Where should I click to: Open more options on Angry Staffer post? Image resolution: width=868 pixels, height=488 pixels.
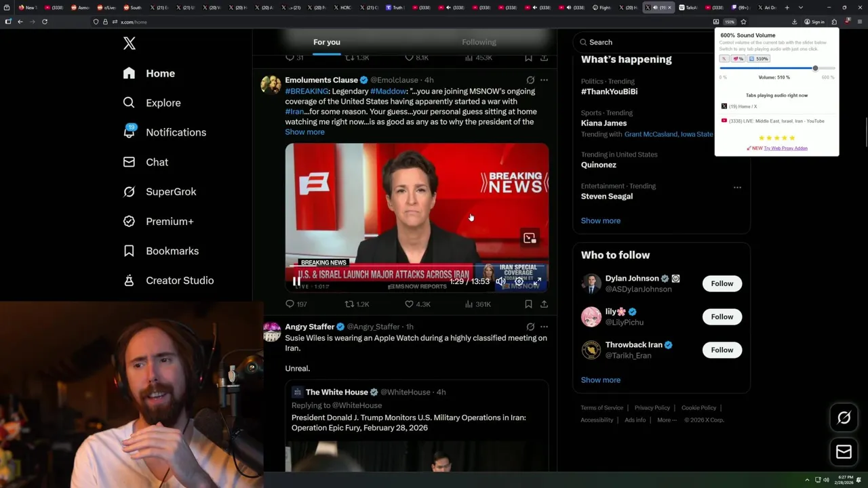point(544,327)
